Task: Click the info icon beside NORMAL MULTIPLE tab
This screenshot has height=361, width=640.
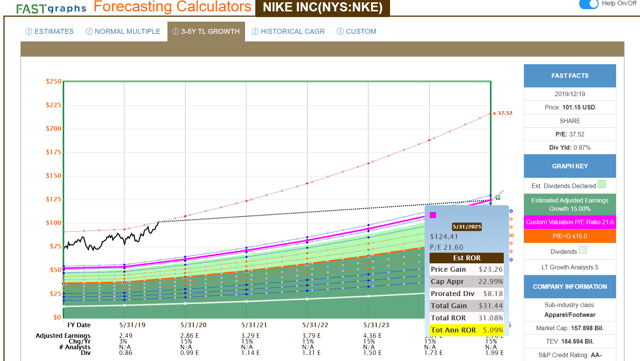Action: click(89, 31)
